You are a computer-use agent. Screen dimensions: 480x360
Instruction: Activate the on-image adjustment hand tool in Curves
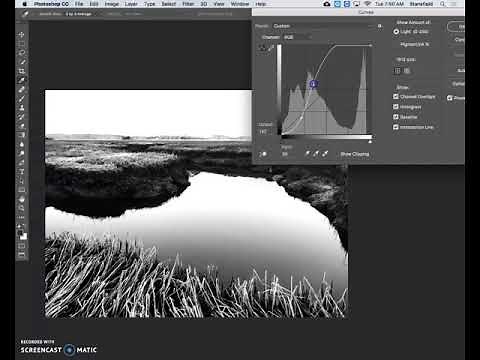point(263,154)
